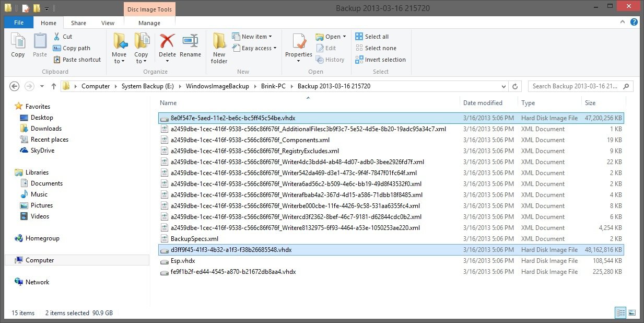
Task: Open the Music library
Action: pos(34,194)
